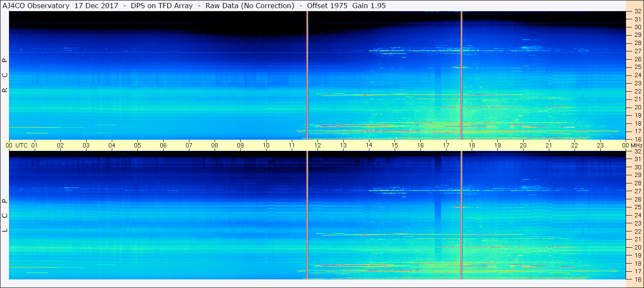Click the 06 hour tick label

click(163, 145)
